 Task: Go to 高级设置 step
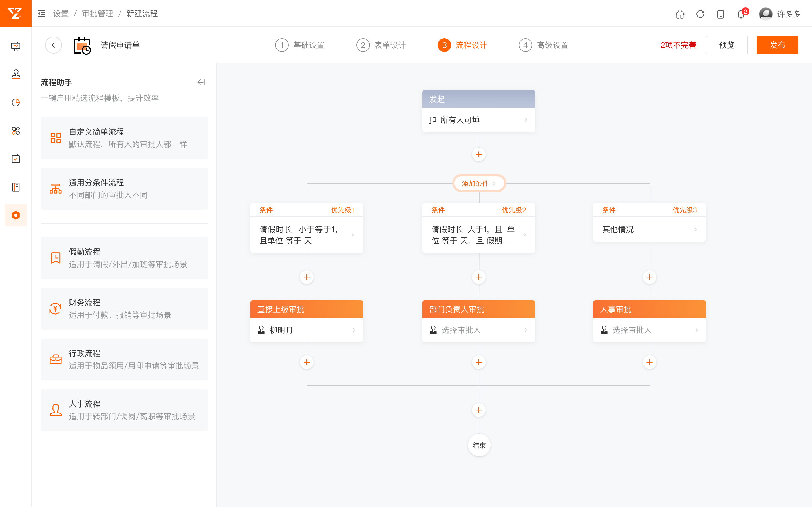pyautogui.click(x=544, y=45)
